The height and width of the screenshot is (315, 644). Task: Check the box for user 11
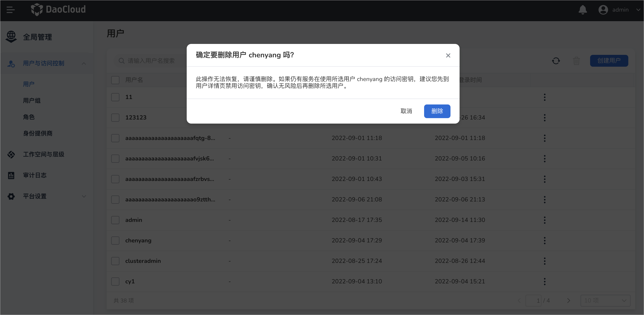pyautogui.click(x=115, y=97)
